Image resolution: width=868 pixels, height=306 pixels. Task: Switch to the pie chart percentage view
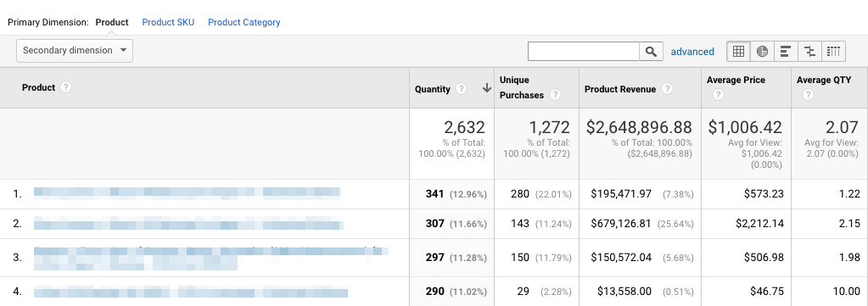[762, 52]
